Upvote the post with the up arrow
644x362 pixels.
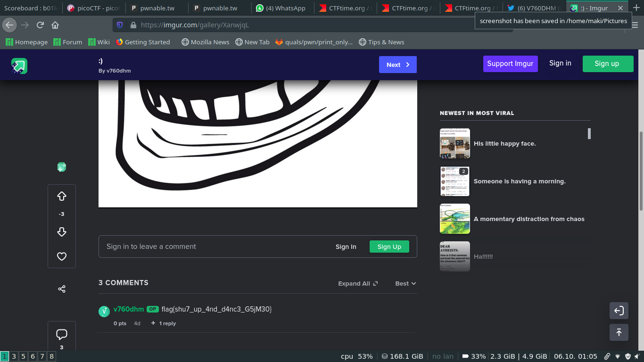click(x=62, y=196)
